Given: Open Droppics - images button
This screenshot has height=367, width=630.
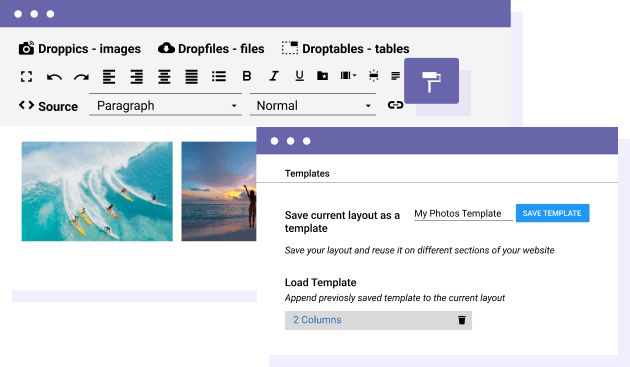Looking at the screenshot, I should [x=80, y=49].
